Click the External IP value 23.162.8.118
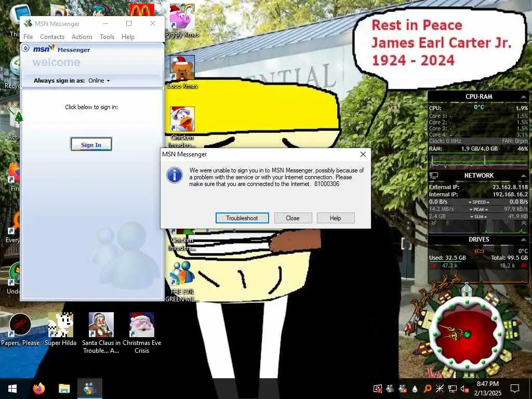Screen dimensions: 532x399 pos(510,187)
